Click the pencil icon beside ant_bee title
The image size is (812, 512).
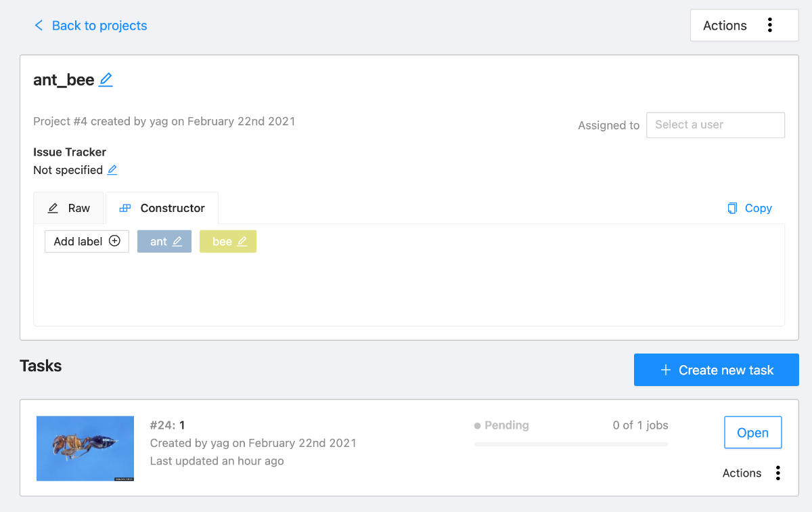pyautogui.click(x=106, y=80)
